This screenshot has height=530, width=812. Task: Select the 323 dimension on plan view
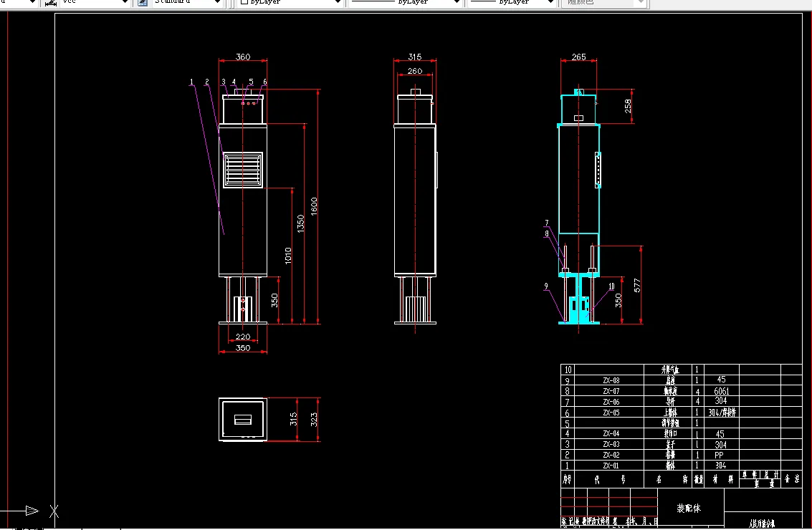314,419
